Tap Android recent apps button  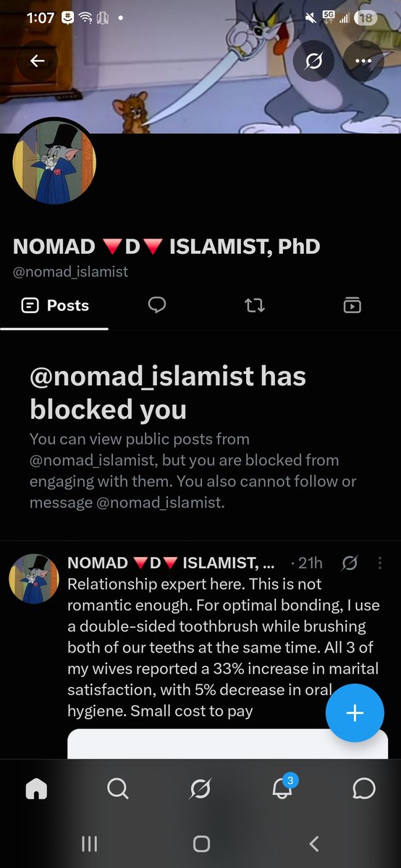[89, 843]
